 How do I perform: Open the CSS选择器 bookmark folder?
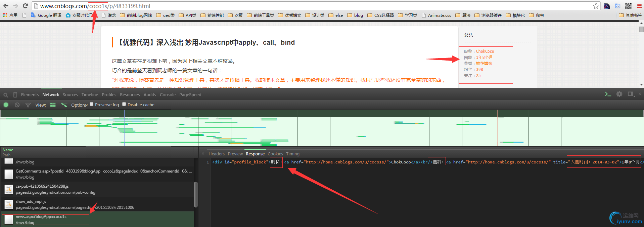tap(381, 15)
